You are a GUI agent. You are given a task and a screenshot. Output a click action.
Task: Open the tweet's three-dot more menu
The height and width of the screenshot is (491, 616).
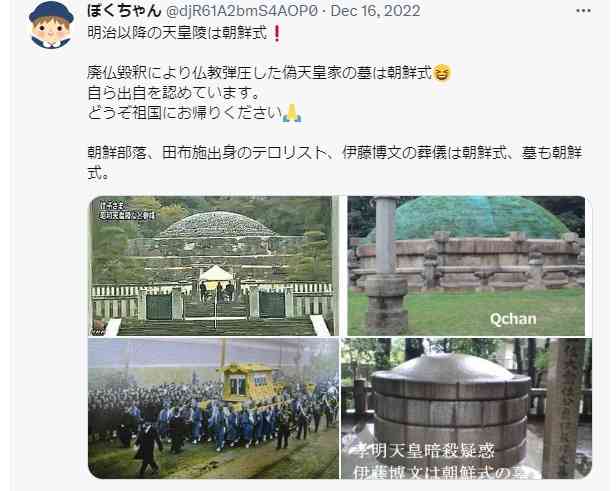(583, 11)
